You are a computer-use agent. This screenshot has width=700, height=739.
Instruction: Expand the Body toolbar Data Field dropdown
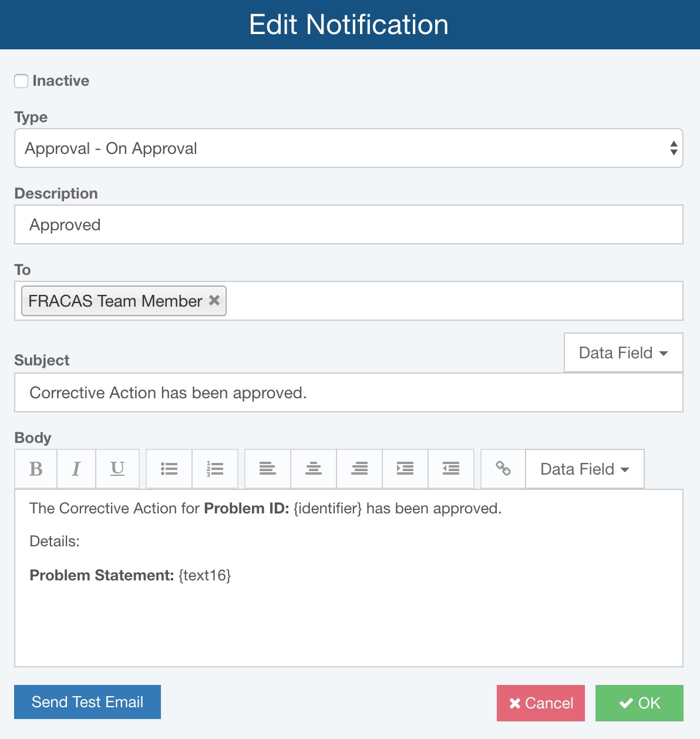pos(584,469)
